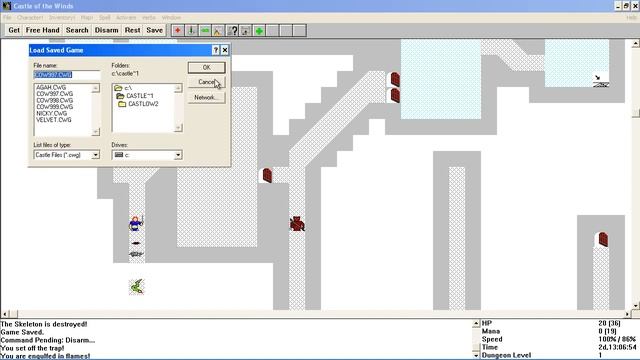Click the green down-arrow spell toolbar icon
The width and height of the screenshot is (640, 360).
point(191,31)
